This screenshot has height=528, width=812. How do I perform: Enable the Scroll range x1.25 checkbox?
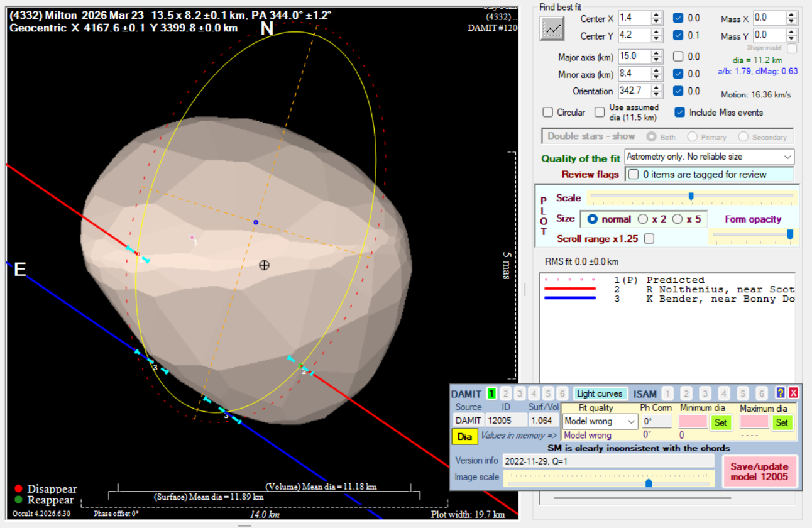click(x=649, y=239)
